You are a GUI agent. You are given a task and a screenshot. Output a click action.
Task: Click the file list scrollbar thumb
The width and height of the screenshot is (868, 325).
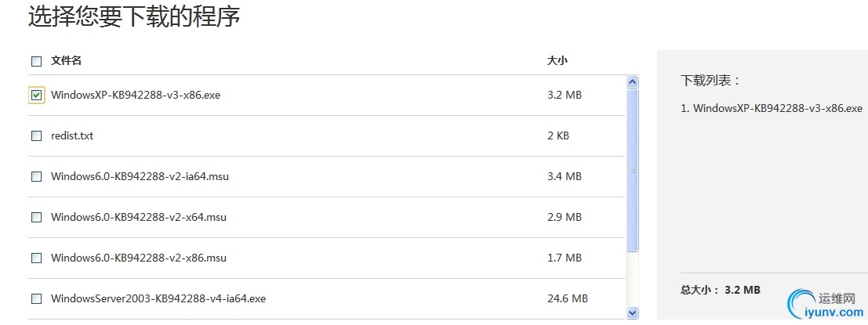pos(633,168)
